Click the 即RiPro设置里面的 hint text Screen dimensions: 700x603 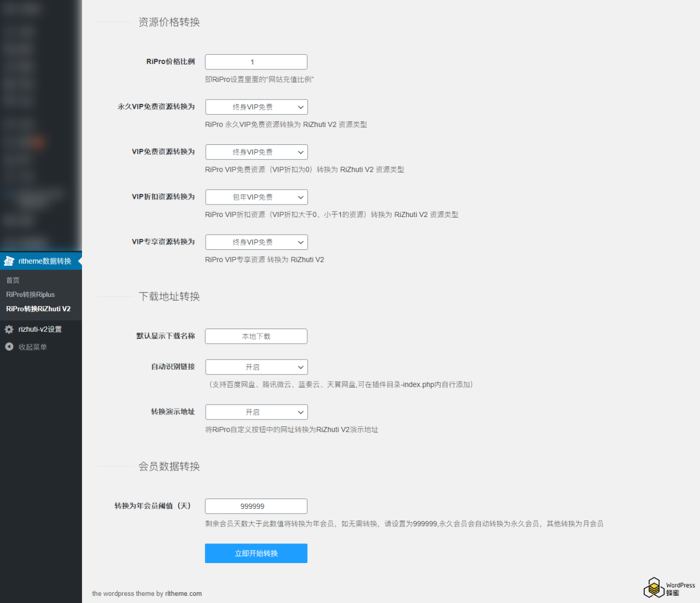pos(260,79)
